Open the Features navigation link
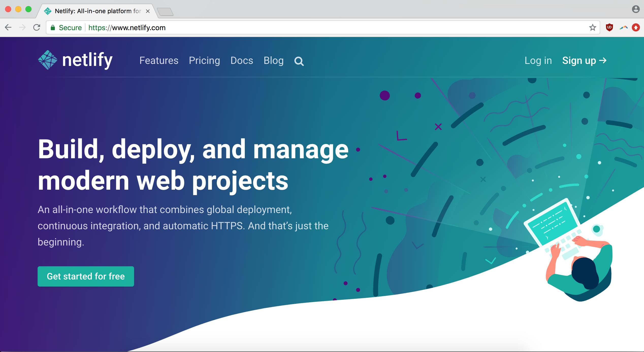This screenshot has height=352, width=644. [x=159, y=61]
